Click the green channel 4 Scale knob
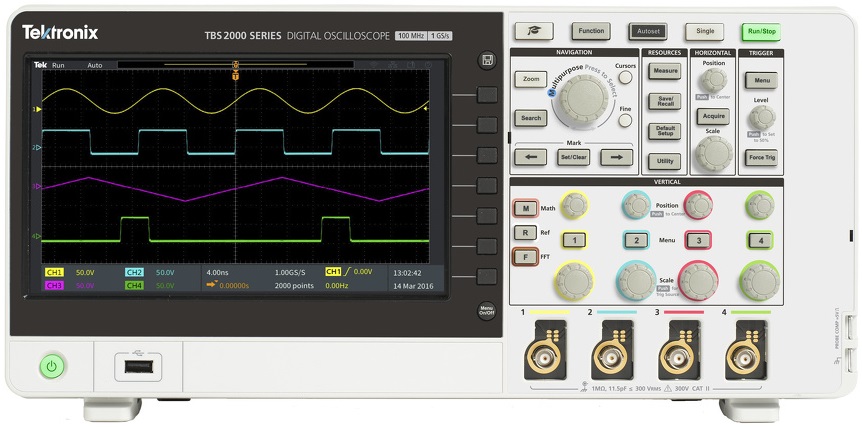 (760, 281)
